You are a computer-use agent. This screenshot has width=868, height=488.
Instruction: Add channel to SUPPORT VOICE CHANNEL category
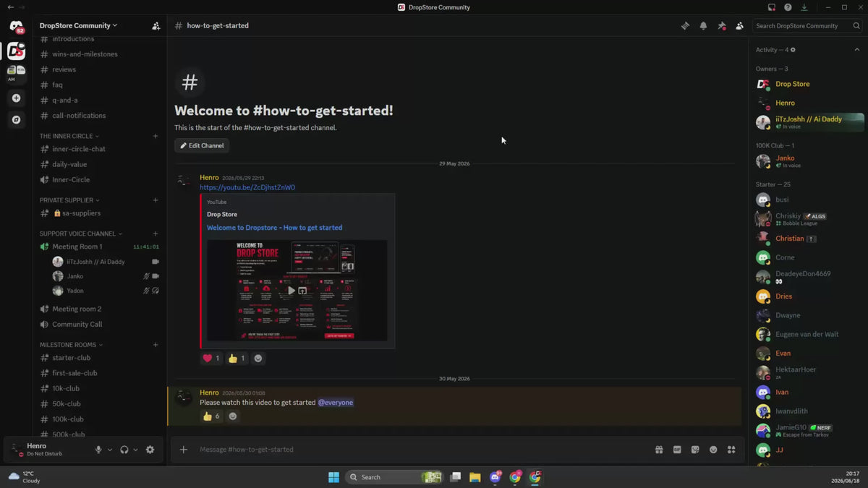[156, 234]
